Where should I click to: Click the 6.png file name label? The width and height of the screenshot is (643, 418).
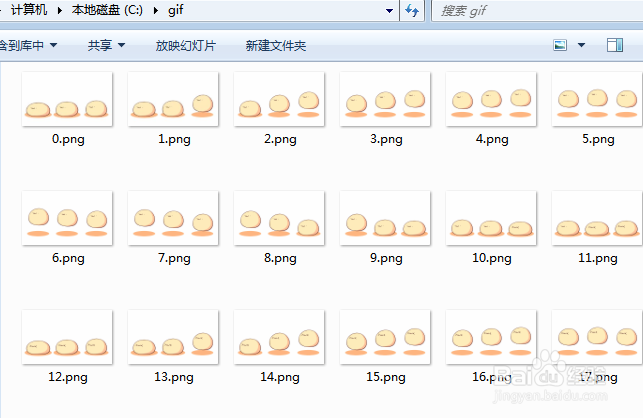point(68,258)
